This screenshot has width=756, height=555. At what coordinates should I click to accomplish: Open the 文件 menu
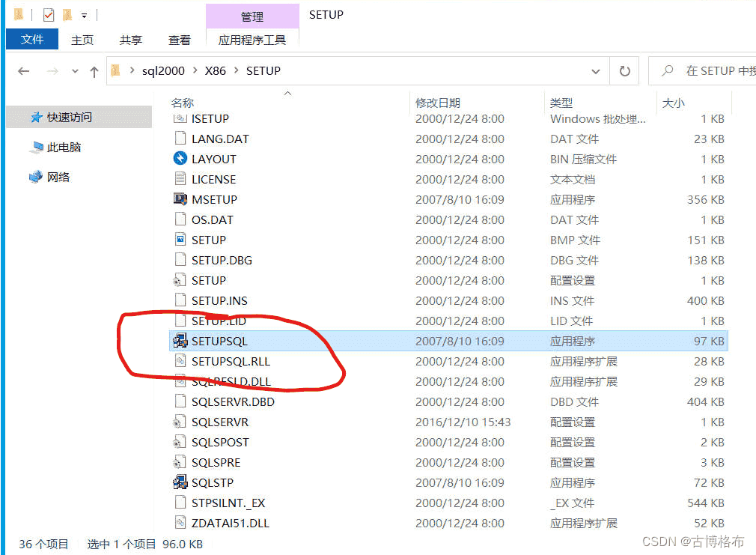[32, 40]
